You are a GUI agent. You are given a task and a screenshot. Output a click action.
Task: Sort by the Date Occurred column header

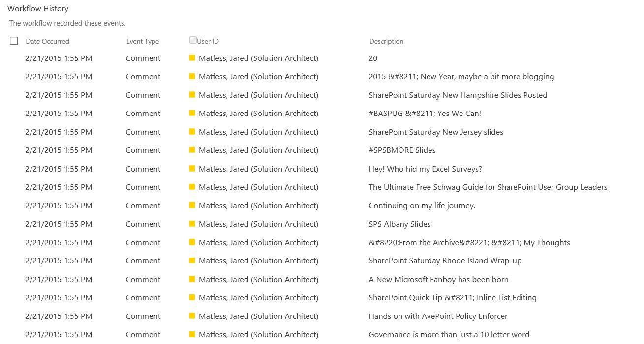pos(47,41)
